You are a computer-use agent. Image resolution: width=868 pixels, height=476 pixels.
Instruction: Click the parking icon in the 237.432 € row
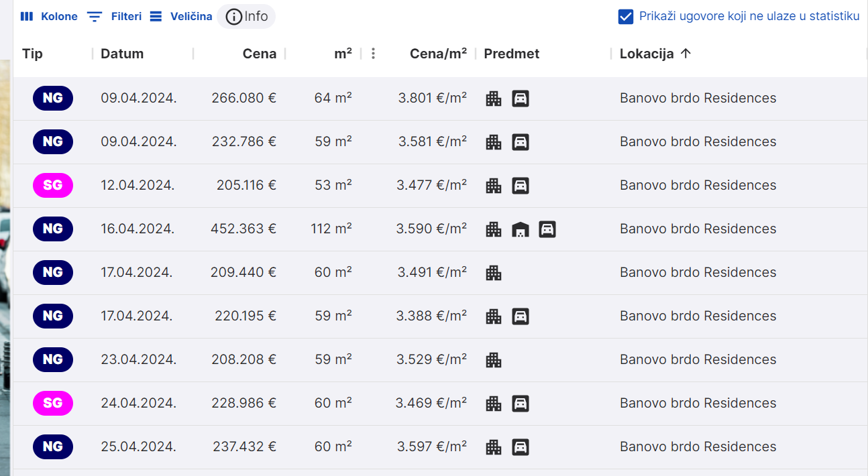(521, 447)
